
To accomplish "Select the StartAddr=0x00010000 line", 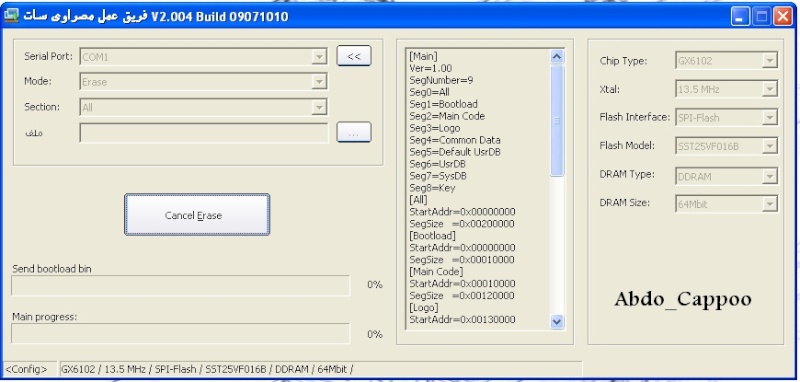I will pyautogui.click(x=462, y=284).
